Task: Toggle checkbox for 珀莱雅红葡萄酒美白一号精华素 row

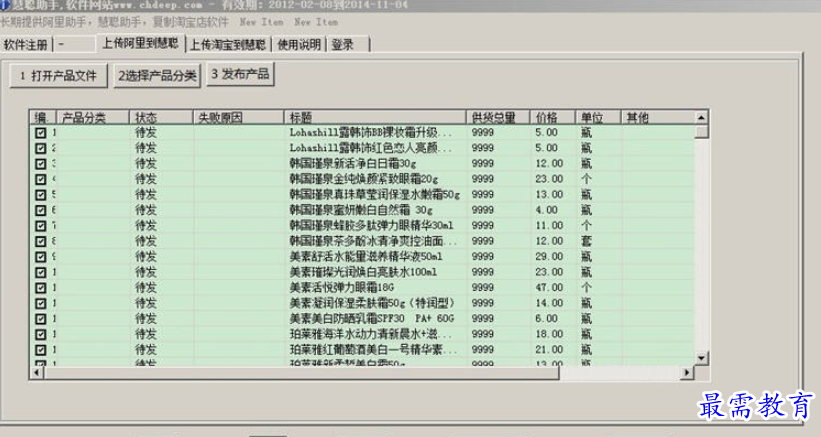Action: click(40, 350)
